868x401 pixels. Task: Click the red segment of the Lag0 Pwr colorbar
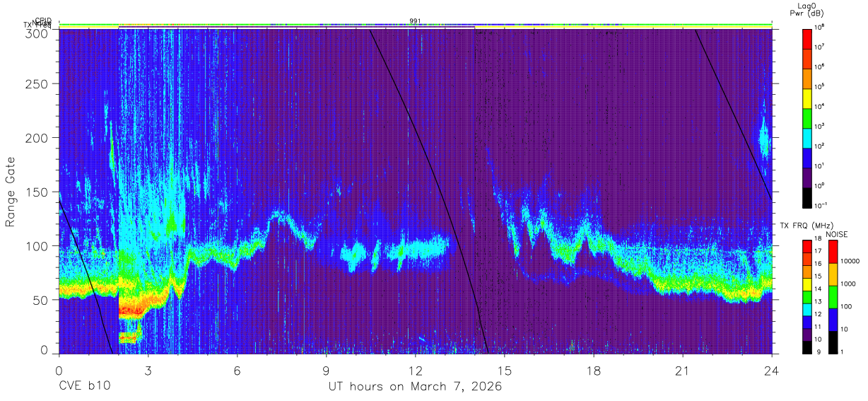click(x=807, y=38)
